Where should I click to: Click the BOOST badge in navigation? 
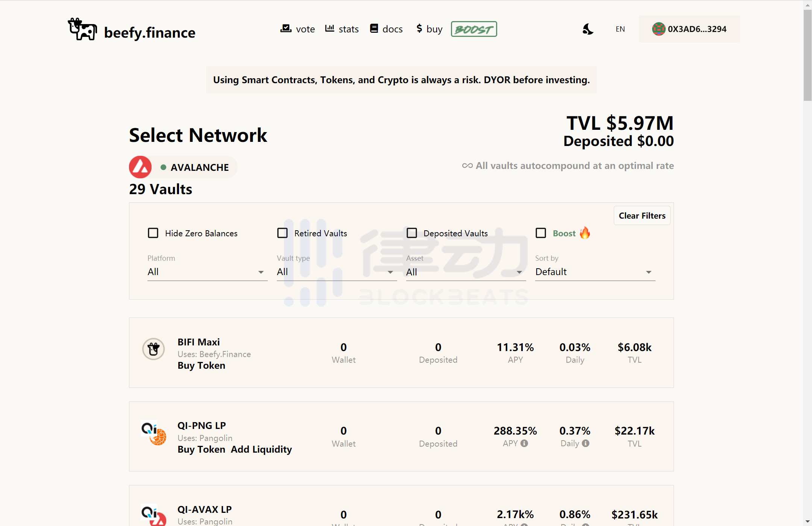(474, 29)
